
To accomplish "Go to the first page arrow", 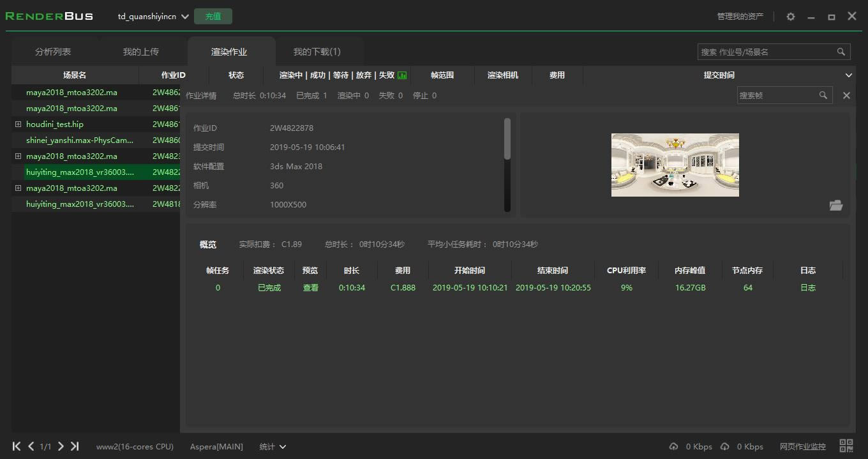I will [x=17, y=446].
